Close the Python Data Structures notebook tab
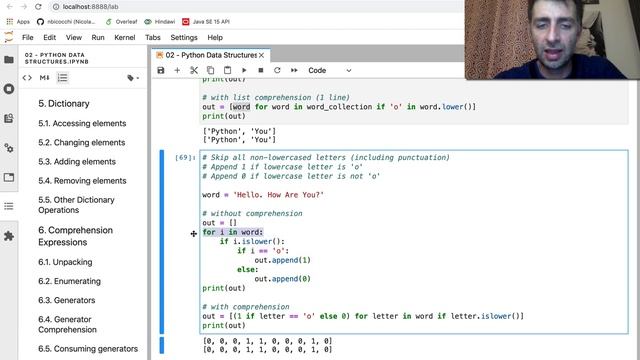Image resolution: width=640 pixels, height=360 pixels. [x=262, y=55]
